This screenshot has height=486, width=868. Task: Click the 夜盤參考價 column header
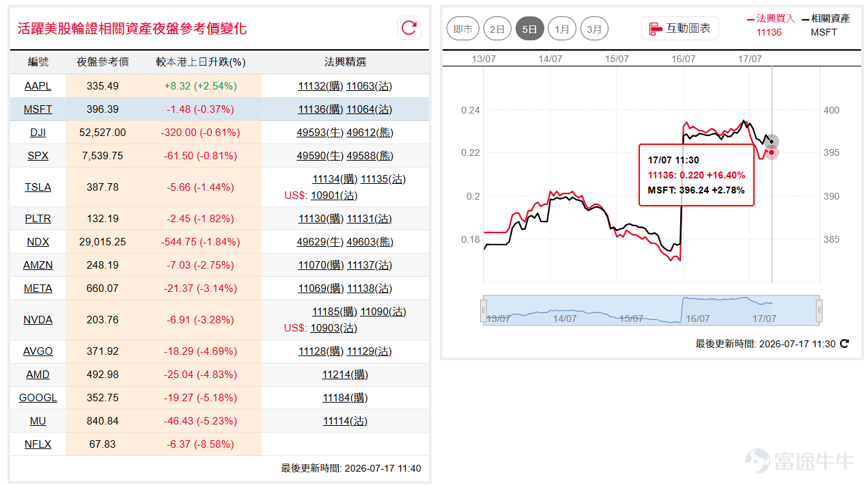(102, 62)
